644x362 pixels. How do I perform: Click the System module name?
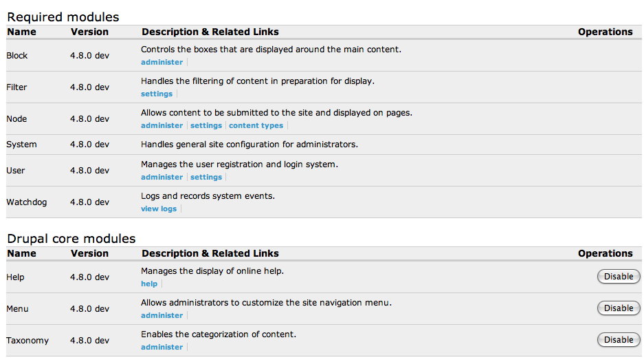click(21, 145)
